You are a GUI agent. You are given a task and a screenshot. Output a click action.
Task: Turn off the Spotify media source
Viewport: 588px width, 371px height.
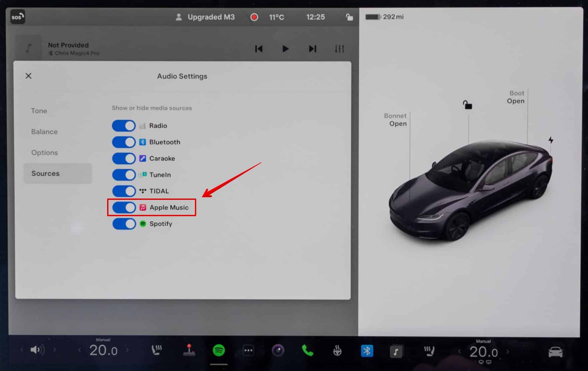click(x=124, y=224)
